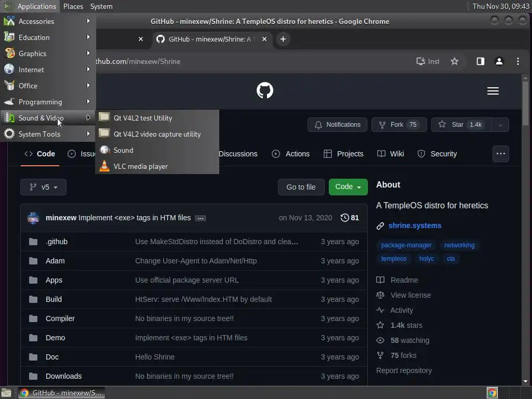The height and width of the screenshot is (399, 532).
Task: Open VLC media player from the menu
Action: (x=157, y=166)
